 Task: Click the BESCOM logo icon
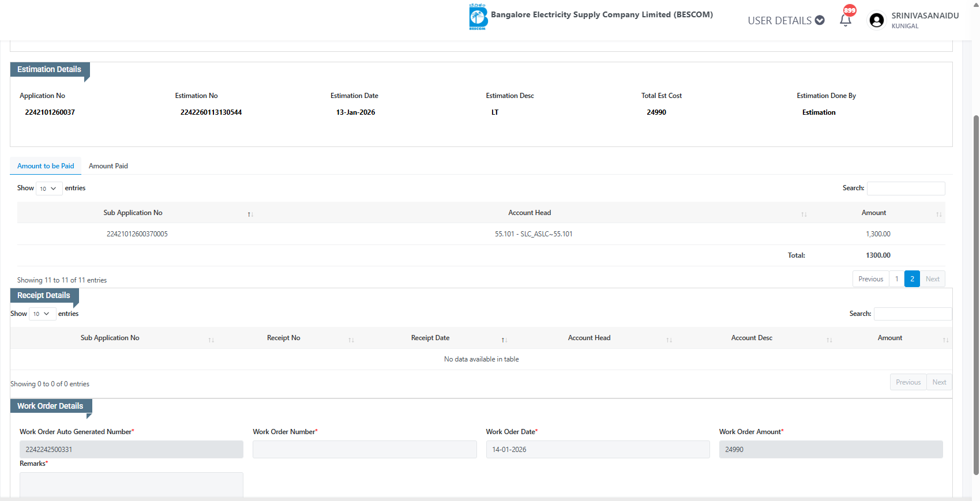(478, 17)
